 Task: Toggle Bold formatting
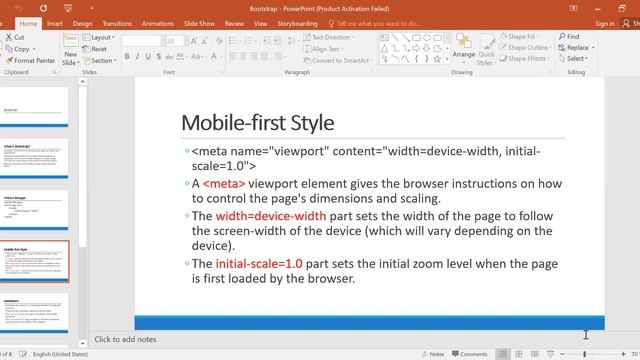pos(127,56)
